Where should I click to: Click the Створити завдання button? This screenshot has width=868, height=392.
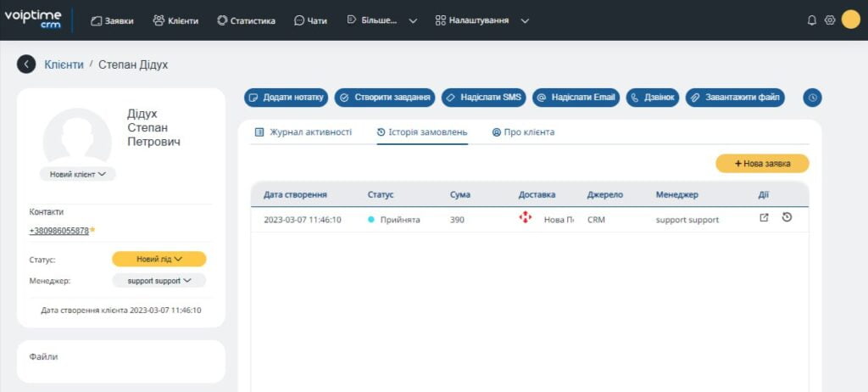(385, 98)
